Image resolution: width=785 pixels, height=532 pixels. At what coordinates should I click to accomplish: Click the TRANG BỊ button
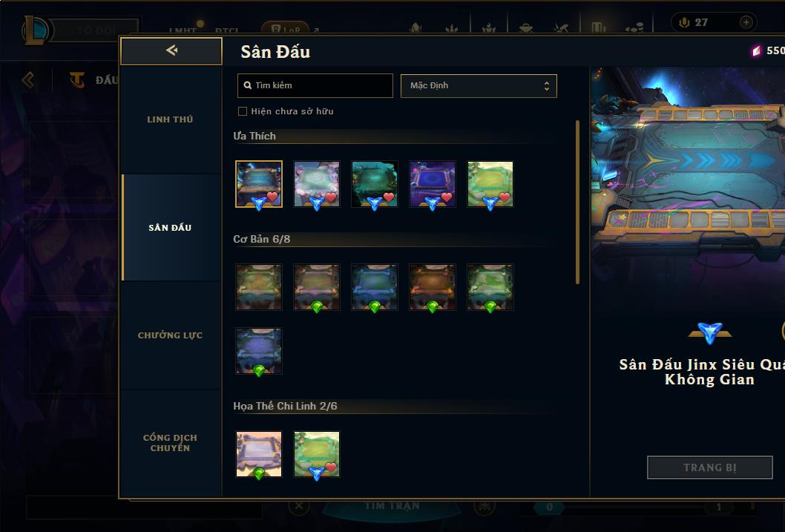pos(710,467)
